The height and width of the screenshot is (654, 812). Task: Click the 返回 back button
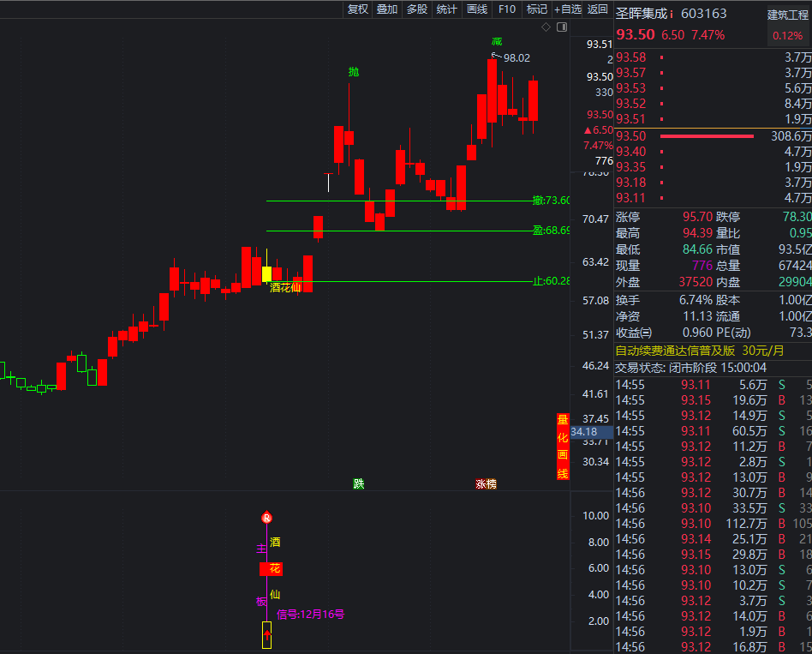[x=598, y=9]
